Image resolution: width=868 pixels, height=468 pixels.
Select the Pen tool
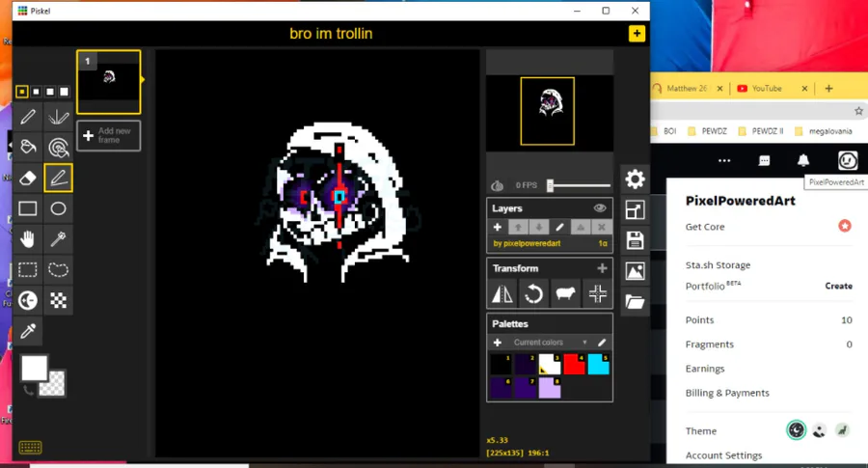(28, 117)
